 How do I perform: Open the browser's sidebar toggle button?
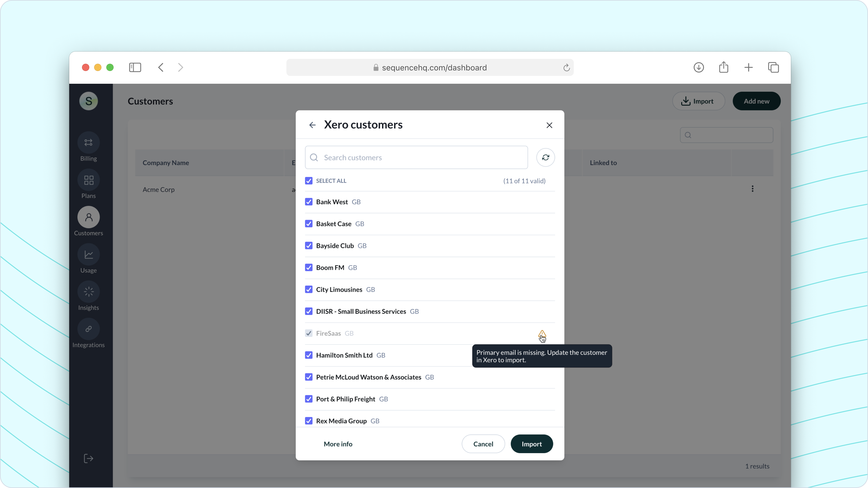135,67
